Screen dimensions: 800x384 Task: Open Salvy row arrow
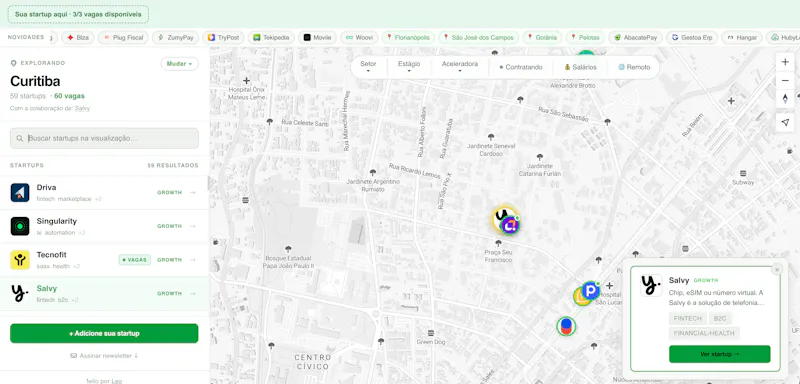click(192, 293)
